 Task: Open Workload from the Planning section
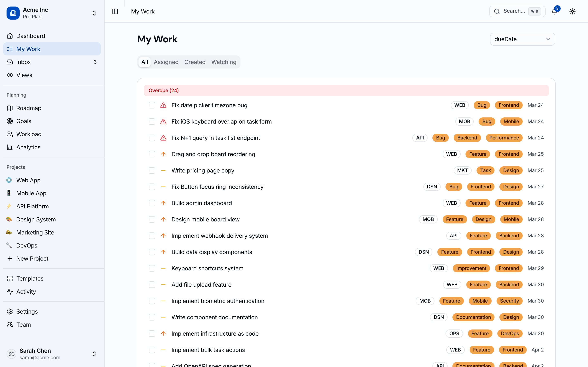[29, 134]
